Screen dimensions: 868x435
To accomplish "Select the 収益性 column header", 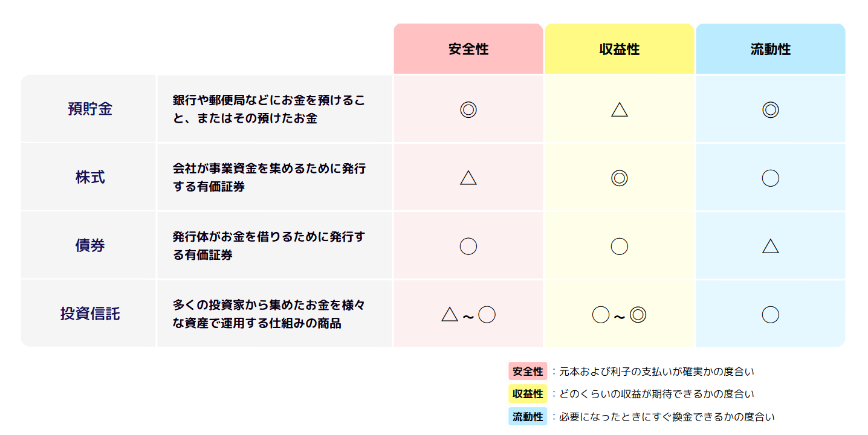I will coord(620,50).
